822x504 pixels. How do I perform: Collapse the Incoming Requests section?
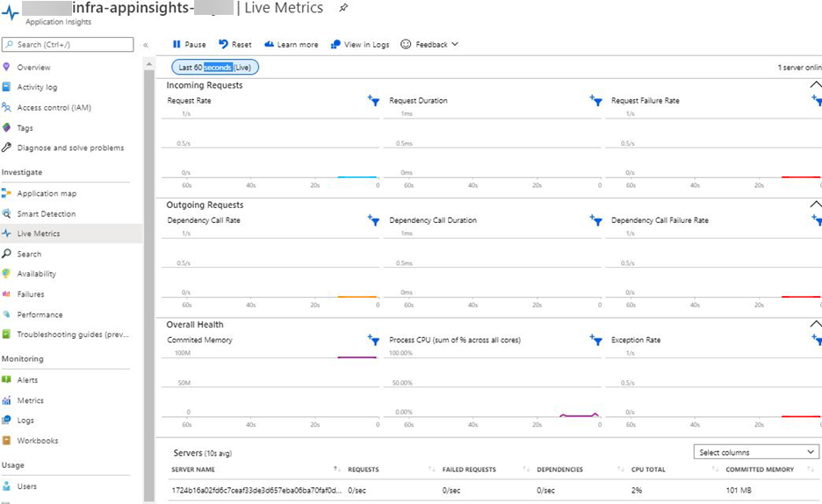(815, 85)
